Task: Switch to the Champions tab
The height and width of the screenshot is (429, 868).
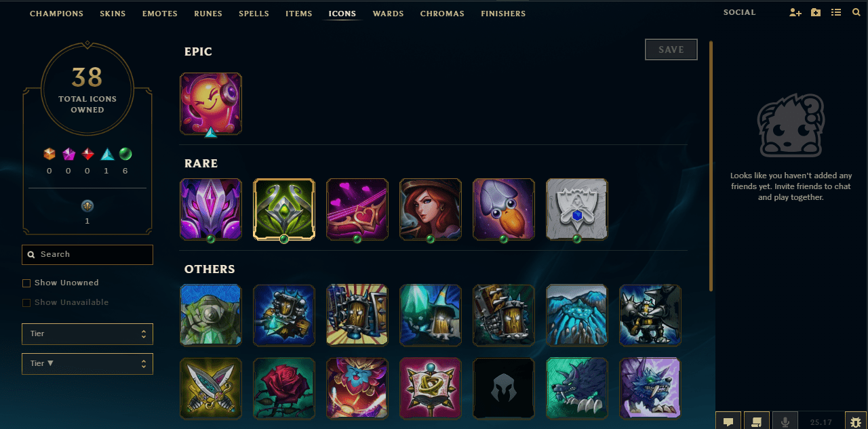Action: point(56,14)
